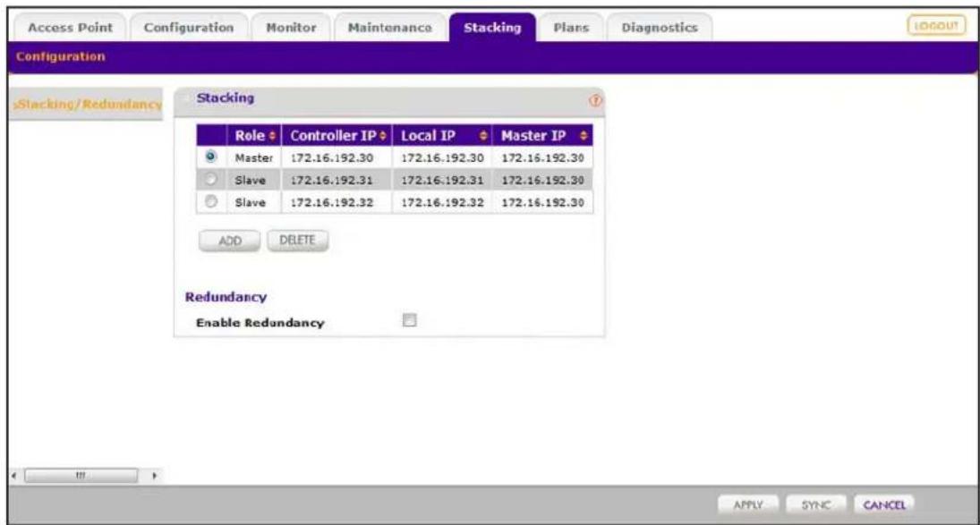This screenshot has width=980, height=525.
Task: Click the ADD button
Action: 229,241
